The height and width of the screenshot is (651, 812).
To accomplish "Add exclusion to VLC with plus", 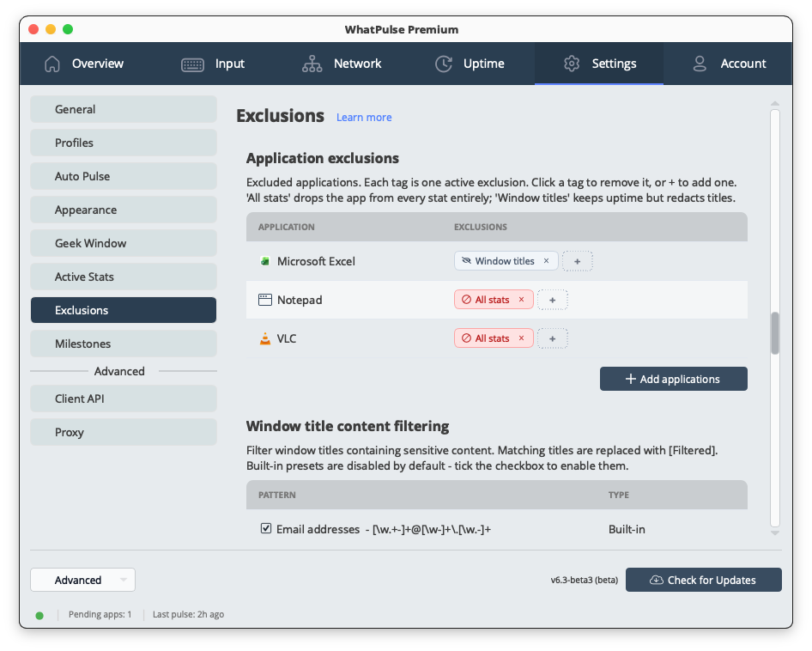I will coord(553,338).
